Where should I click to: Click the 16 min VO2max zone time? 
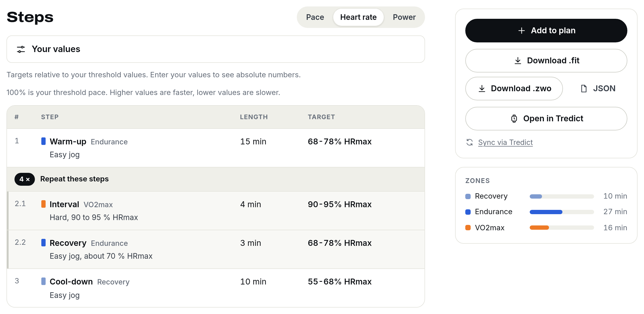[615, 228]
